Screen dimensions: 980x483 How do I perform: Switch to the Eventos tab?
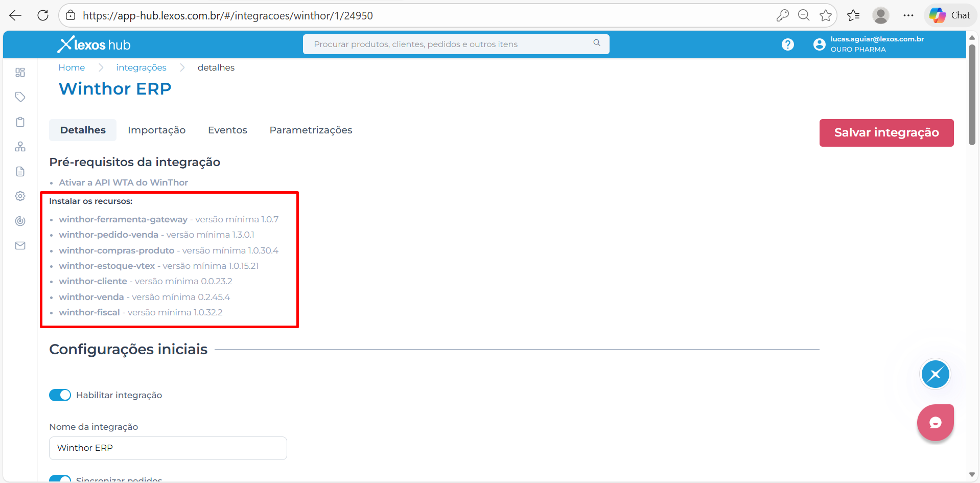[x=227, y=130]
